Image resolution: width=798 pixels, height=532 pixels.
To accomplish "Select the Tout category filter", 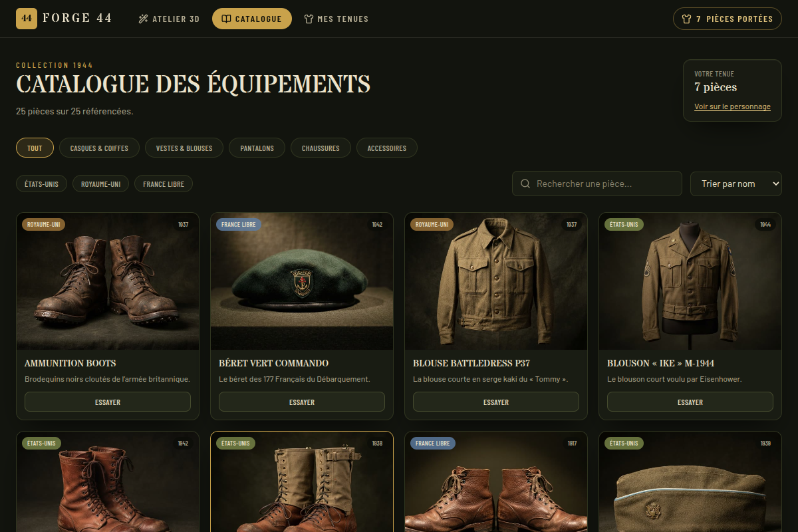I will pyautogui.click(x=35, y=148).
